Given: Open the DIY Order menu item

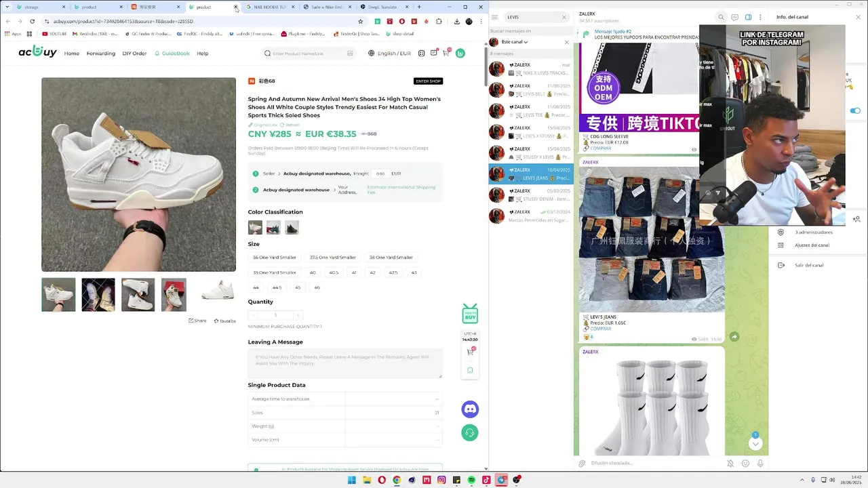Looking at the screenshot, I should click(x=134, y=54).
